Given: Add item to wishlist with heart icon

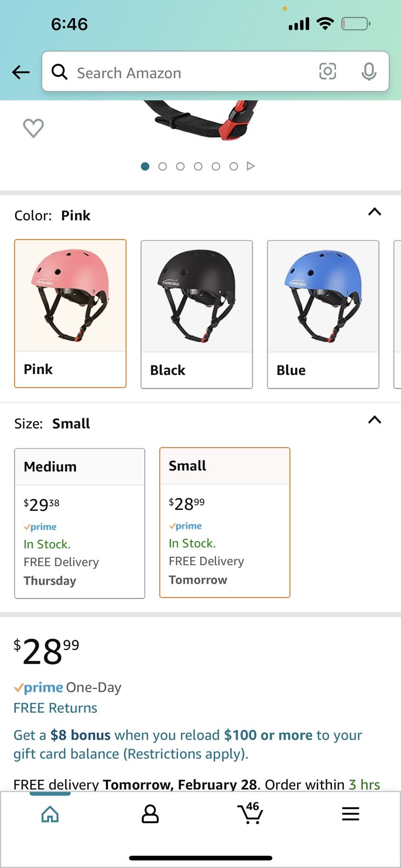Looking at the screenshot, I should click(x=33, y=128).
